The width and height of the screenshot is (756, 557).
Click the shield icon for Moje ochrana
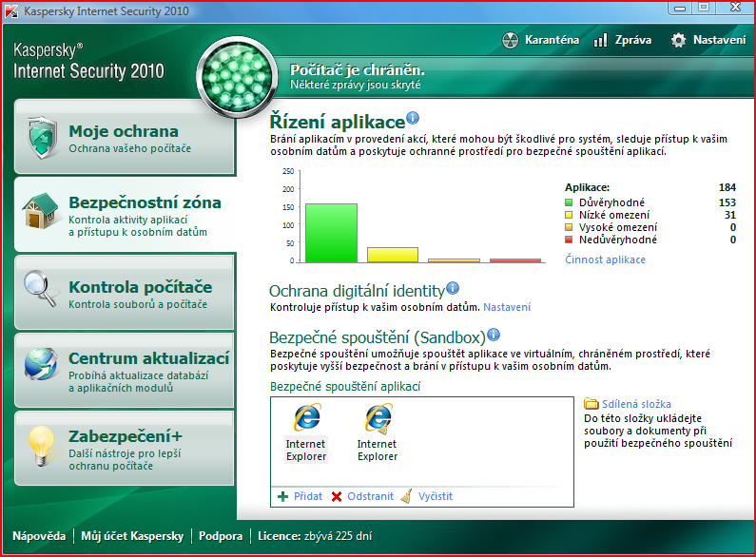point(43,137)
